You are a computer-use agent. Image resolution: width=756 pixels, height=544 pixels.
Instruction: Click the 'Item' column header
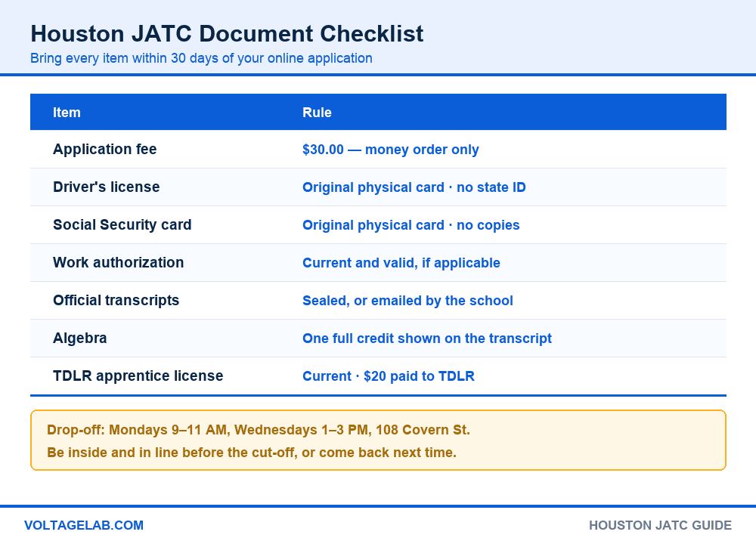tap(67, 113)
